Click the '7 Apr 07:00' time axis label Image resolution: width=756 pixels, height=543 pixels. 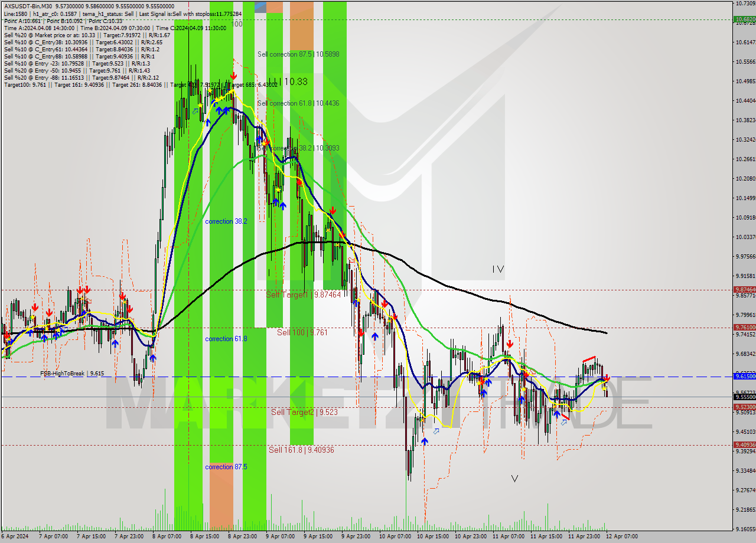[x=53, y=537]
